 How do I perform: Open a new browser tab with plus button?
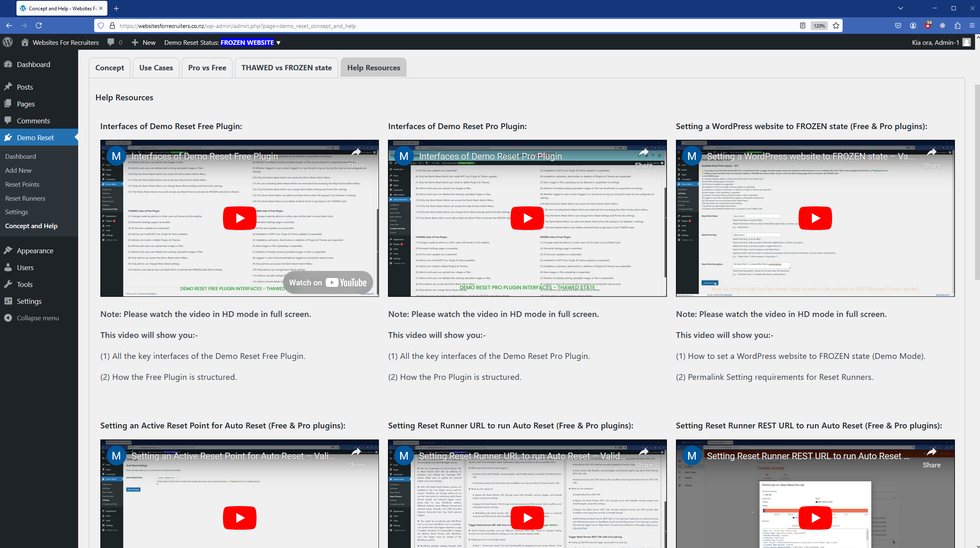116,8
